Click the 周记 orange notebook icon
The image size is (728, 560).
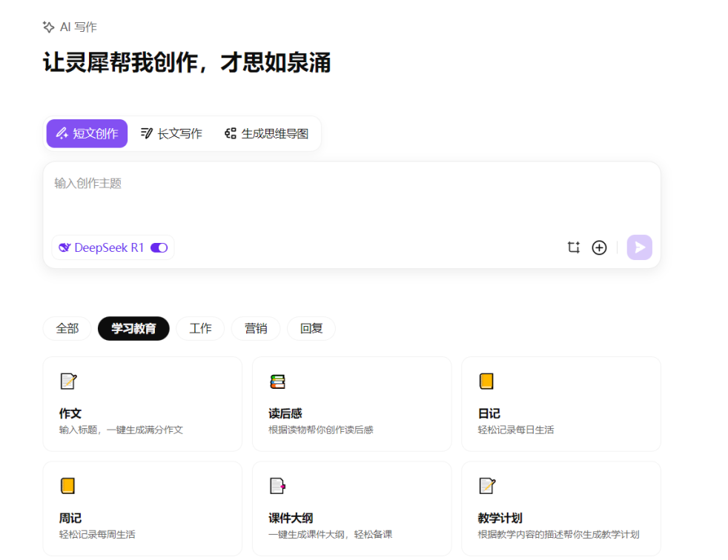tap(68, 486)
